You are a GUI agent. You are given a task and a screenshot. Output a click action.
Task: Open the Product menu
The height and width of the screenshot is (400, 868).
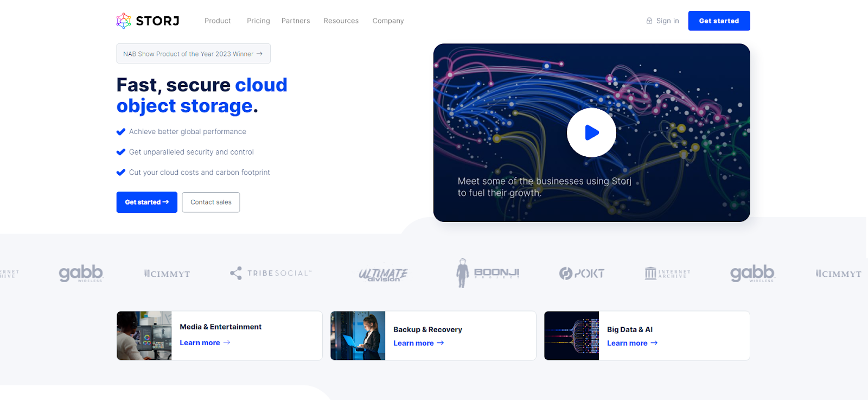(x=218, y=21)
